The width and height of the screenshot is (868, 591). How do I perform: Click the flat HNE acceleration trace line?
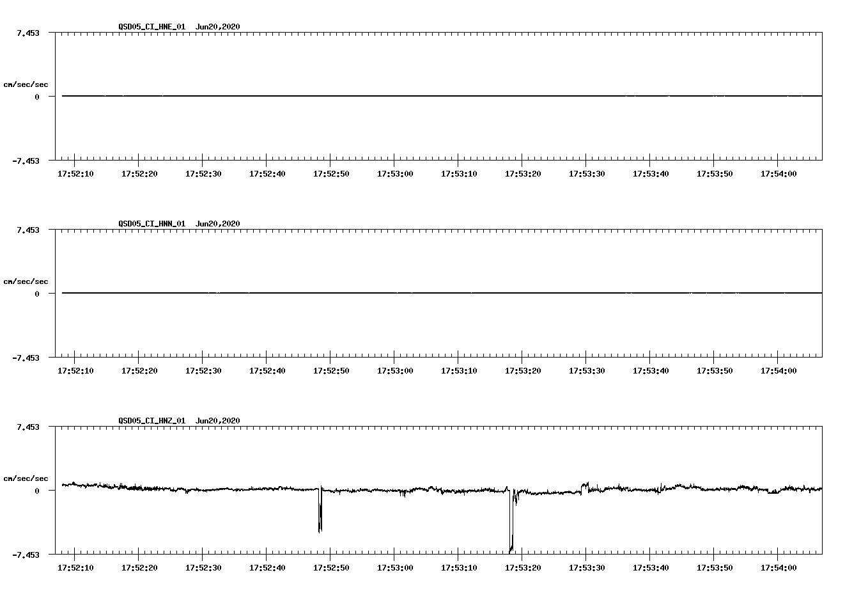coord(442,96)
